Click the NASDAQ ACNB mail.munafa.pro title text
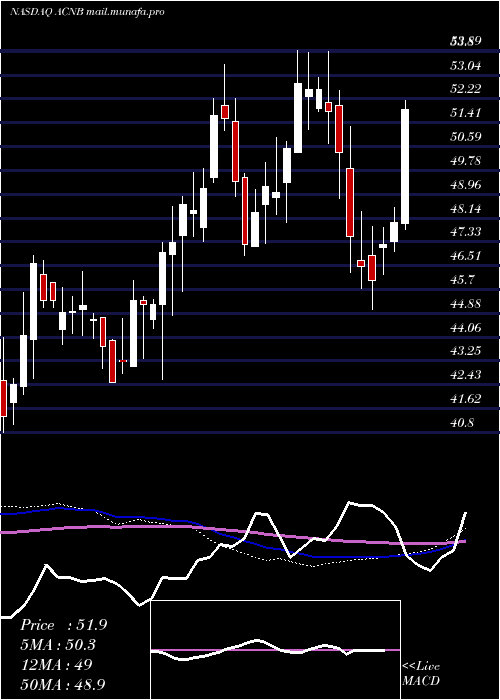The width and height of the screenshot is (500, 700). [x=87, y=12]
